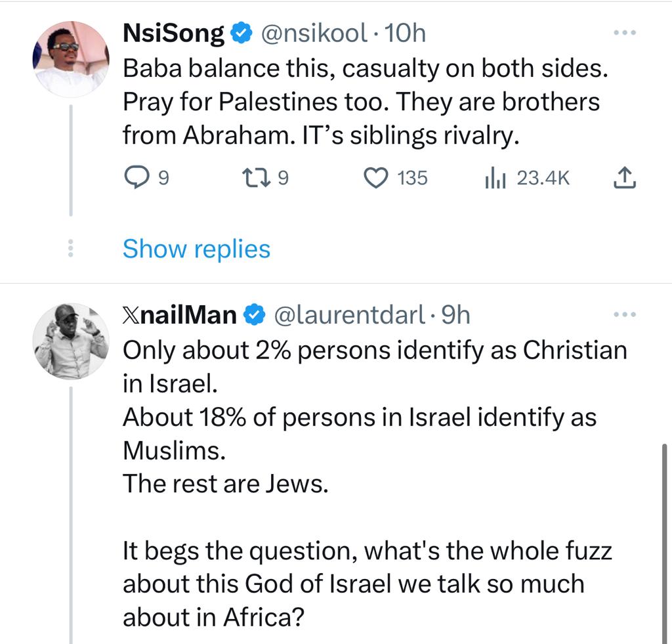Expand the Show replies thread
This screenshot has width=672, height=644.
(196, 249)
